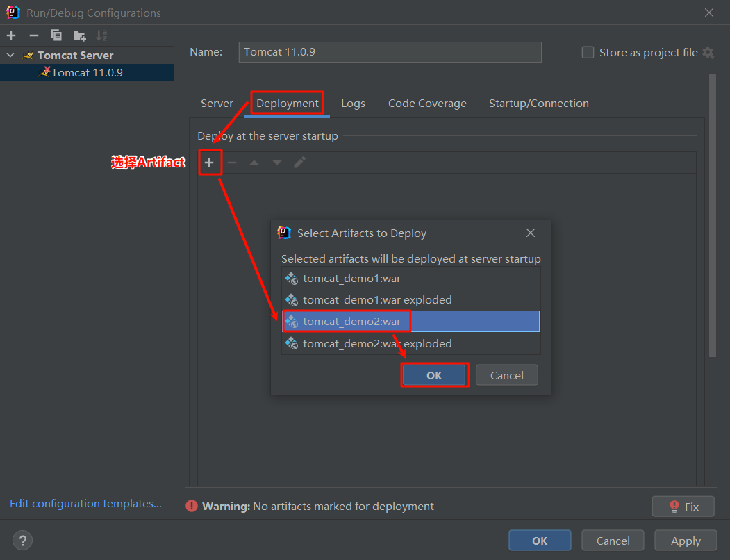Sort configurations alphabetically icon
The height and width of the screenshot is (560, 730).
point(101,35)
